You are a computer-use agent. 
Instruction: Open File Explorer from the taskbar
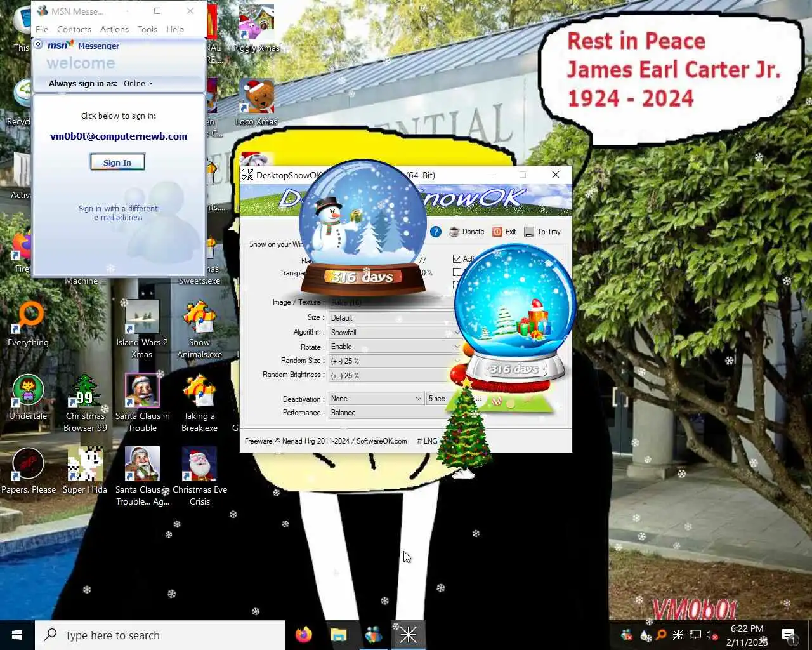coord(339,635)
